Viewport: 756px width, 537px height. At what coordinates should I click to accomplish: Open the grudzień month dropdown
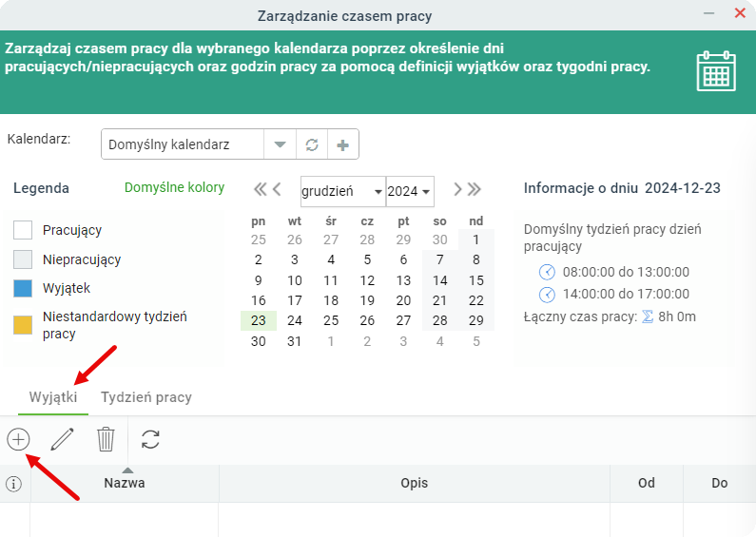(342, 191)
